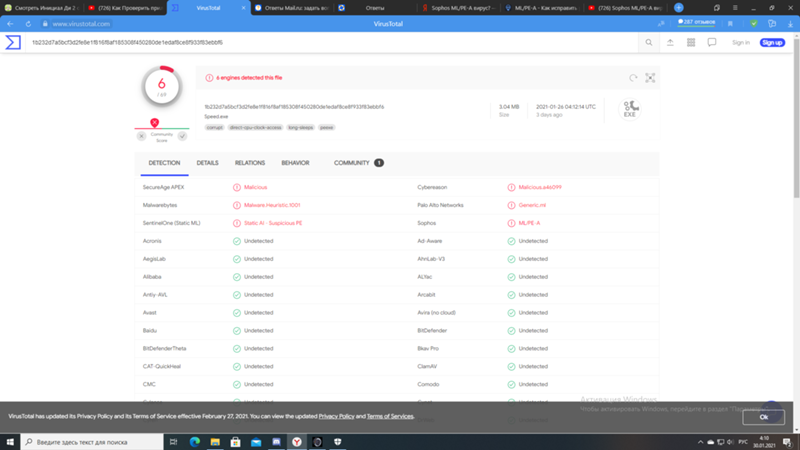Click the Sign up button
Viewport: 800px width, 450px height.
coord(772,43)
